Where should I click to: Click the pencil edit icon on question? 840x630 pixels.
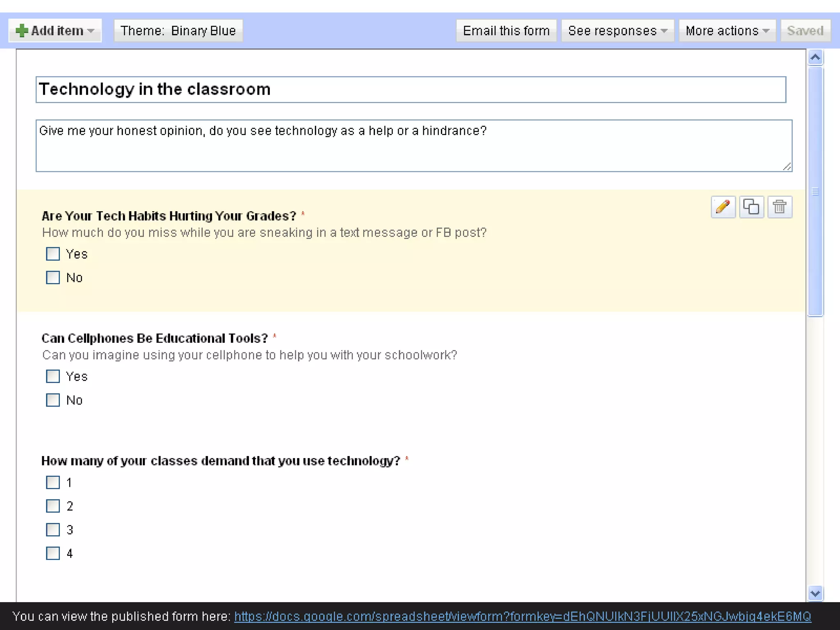[x=723, y=207]
